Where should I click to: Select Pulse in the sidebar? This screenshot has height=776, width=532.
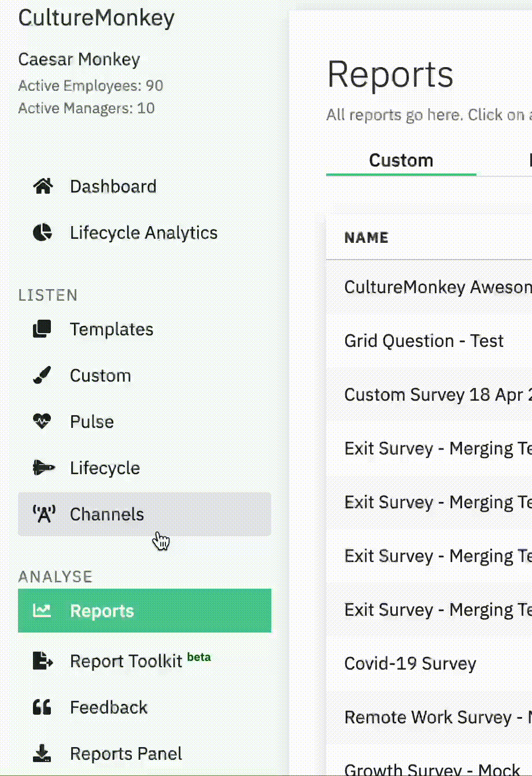145,422
